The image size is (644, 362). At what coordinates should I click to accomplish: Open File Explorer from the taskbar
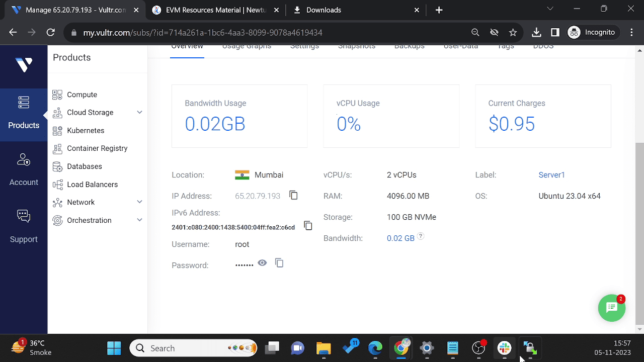tap(324, 348)
